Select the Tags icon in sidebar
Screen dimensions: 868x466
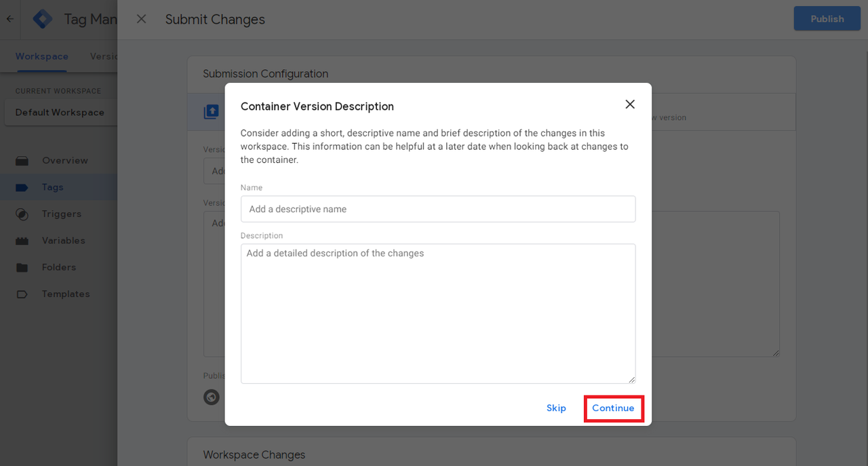[22, 187]
